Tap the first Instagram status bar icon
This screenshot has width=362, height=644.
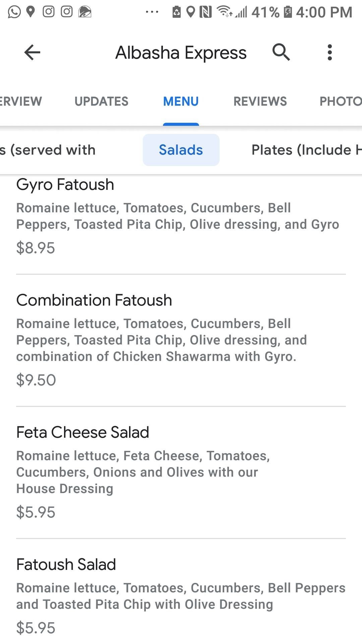click(x=49, y=12)
